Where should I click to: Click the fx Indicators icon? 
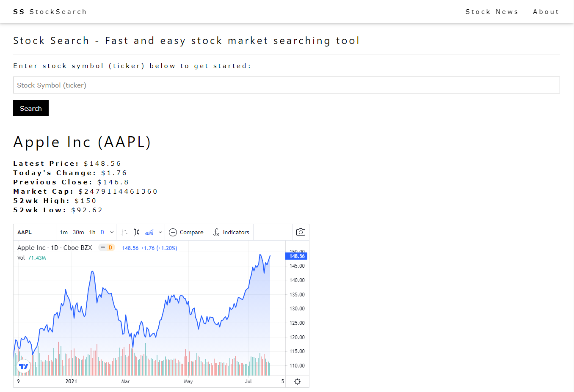click(x=216, y=232)
